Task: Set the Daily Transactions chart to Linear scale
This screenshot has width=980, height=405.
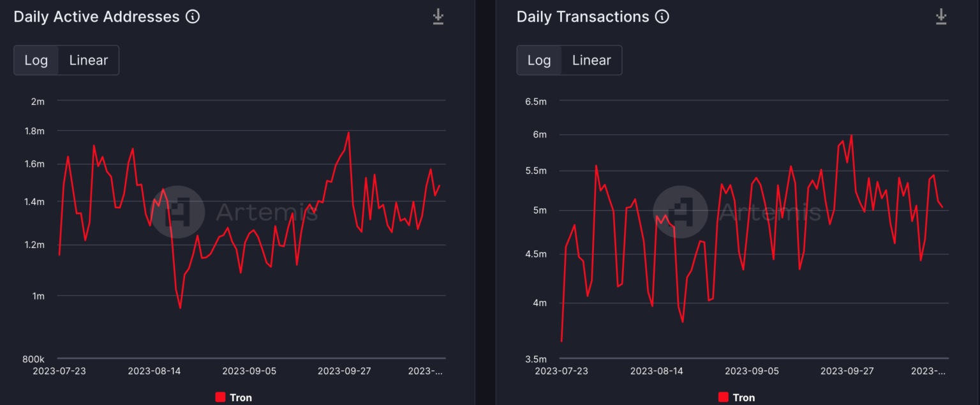Action: [591, 60]
